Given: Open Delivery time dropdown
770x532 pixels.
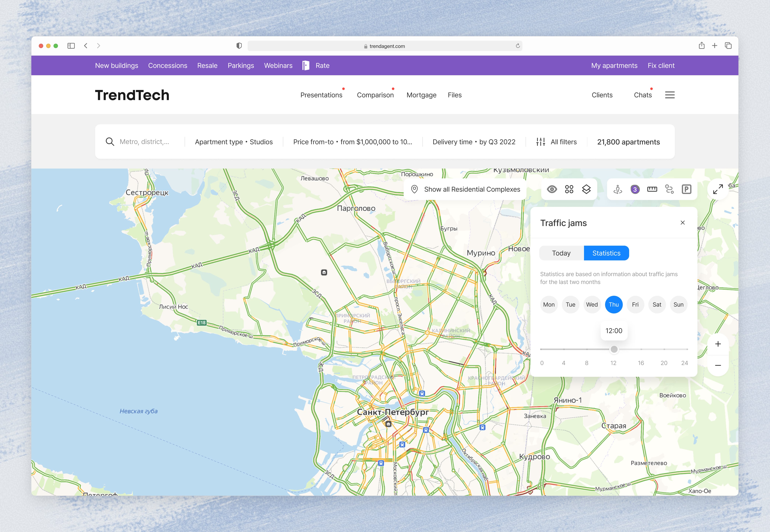Looking at the screenshot, I should click(x=474, y=142).
